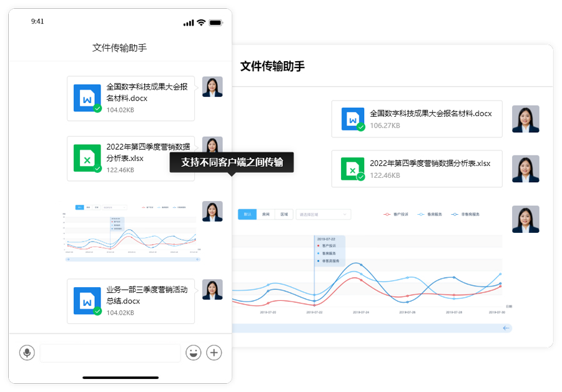The image size is (562, 392).
Task: Click file name 2022年第四季度营销数据分析表.xlsx on desktop
Action: (430, 164)
